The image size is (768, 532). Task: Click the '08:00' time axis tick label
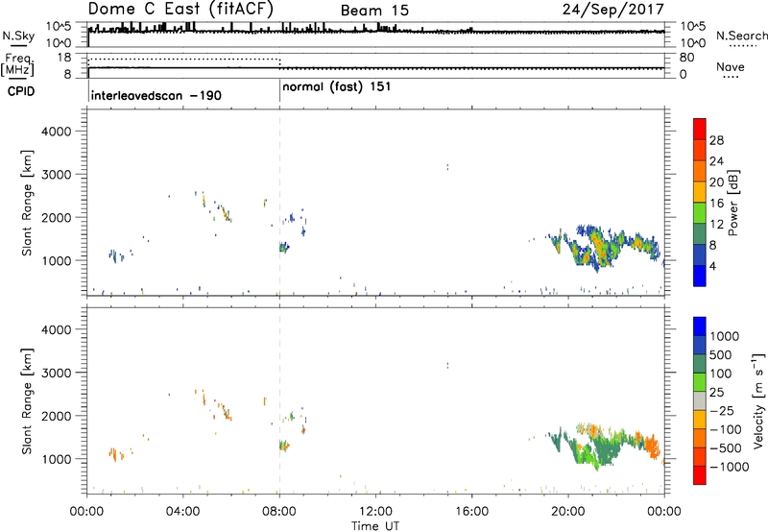click(279, 512)
